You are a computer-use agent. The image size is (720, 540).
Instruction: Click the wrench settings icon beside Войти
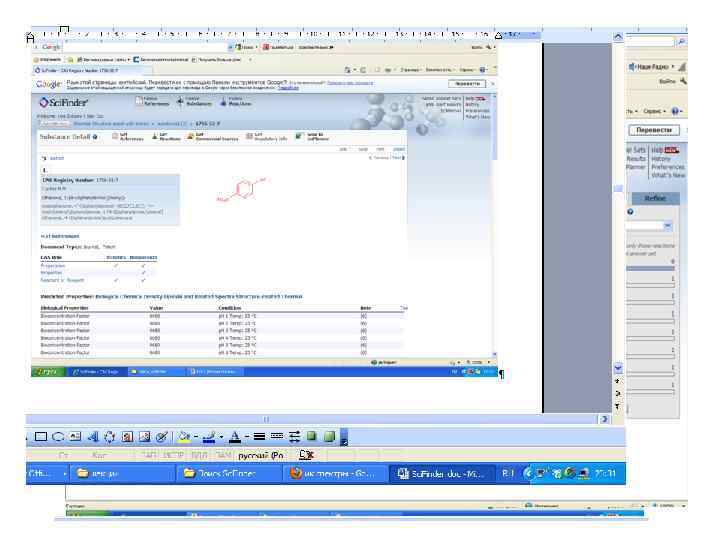point(683,81)
